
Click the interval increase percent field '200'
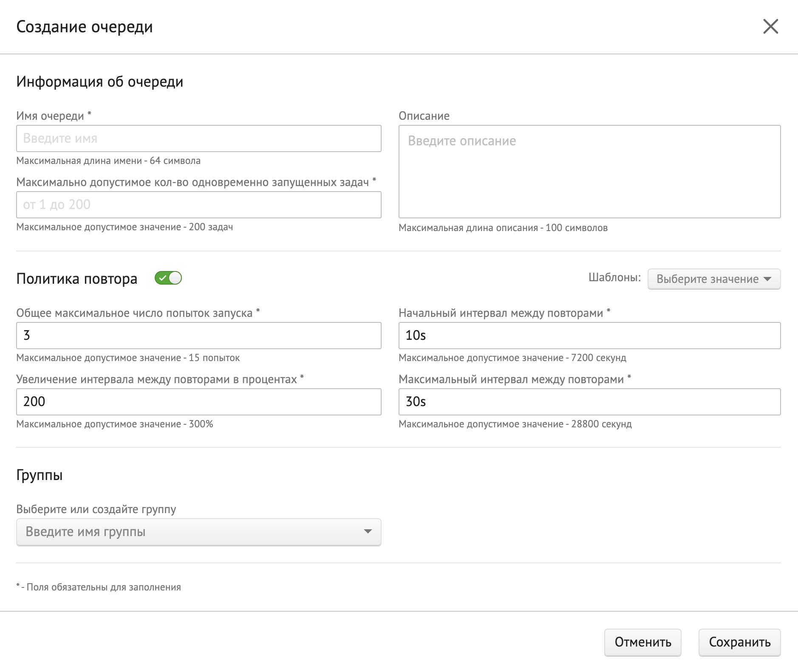click(x=198, y=402)
